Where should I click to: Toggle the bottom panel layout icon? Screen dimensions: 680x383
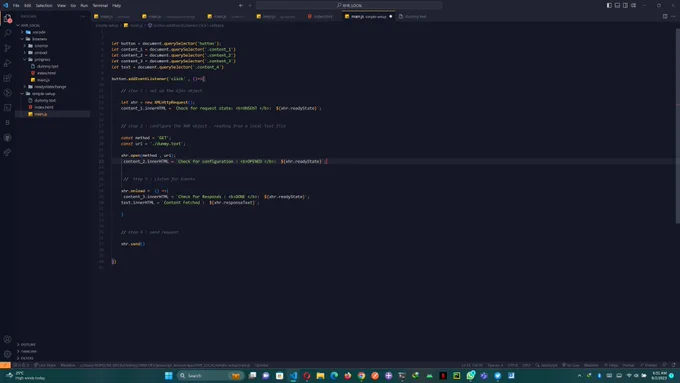pos(617,5)
